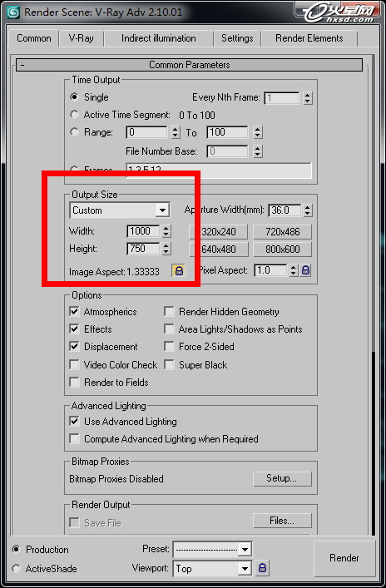Click the Aperture Width input field
Viewport: 386px width, 588px height.
[x=285, y=210]
